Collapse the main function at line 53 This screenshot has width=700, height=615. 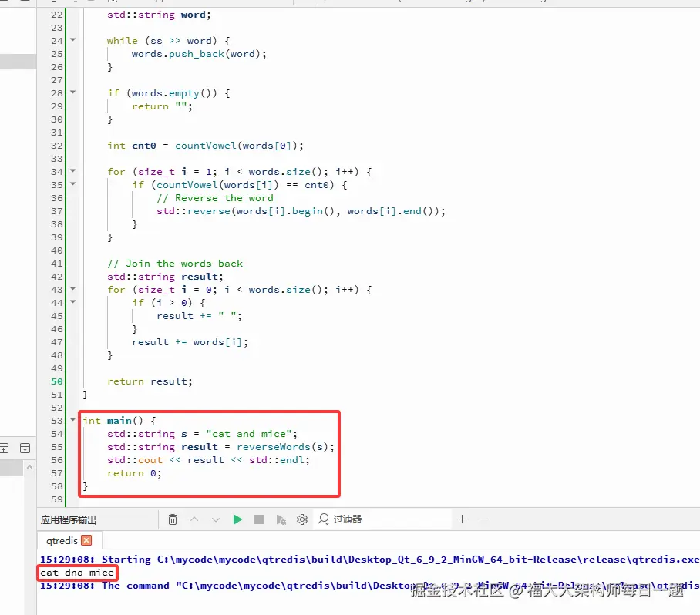click(x=72, y=420)
